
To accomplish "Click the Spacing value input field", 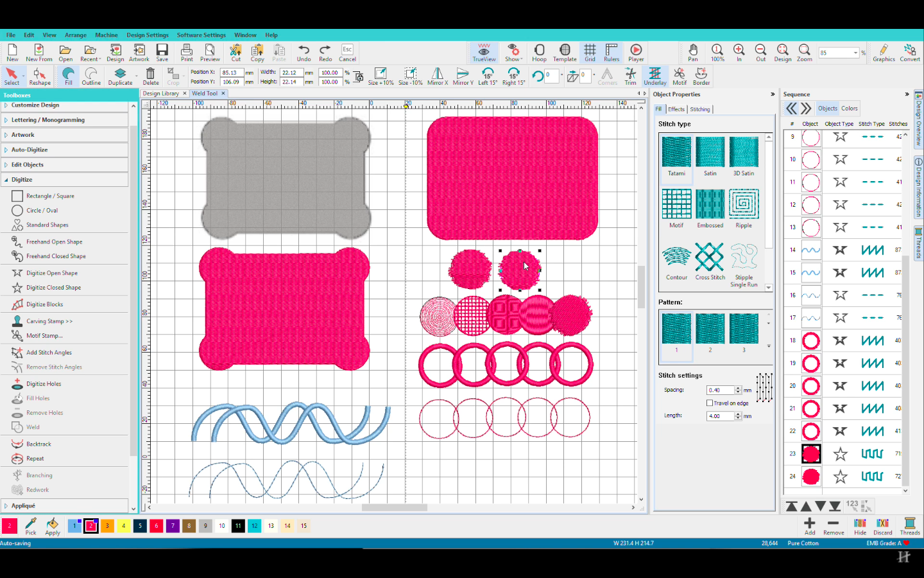I will (720, 390).
